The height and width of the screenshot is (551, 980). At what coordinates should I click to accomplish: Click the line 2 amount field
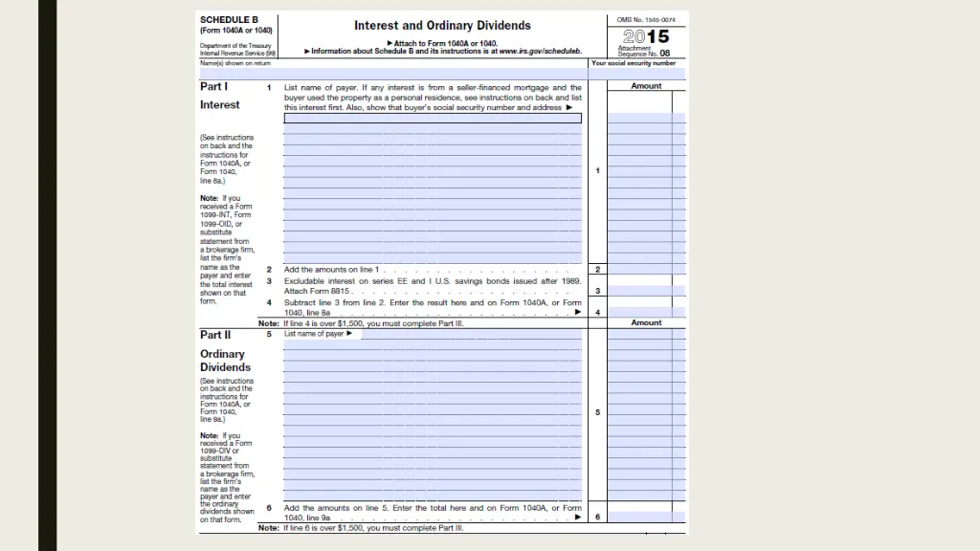(x=639, y=270)
